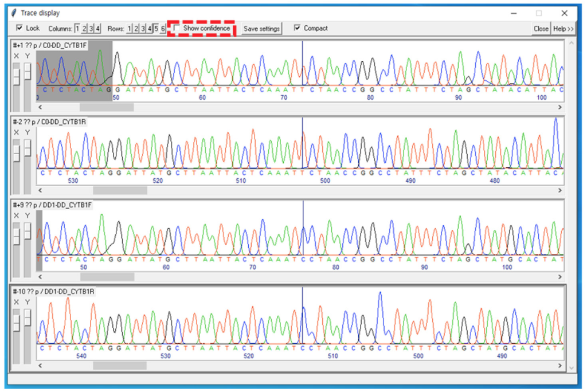Click X scale slider of DD1-DD_CYTB1R trace
587x392 pixels.
click(16, 322)
